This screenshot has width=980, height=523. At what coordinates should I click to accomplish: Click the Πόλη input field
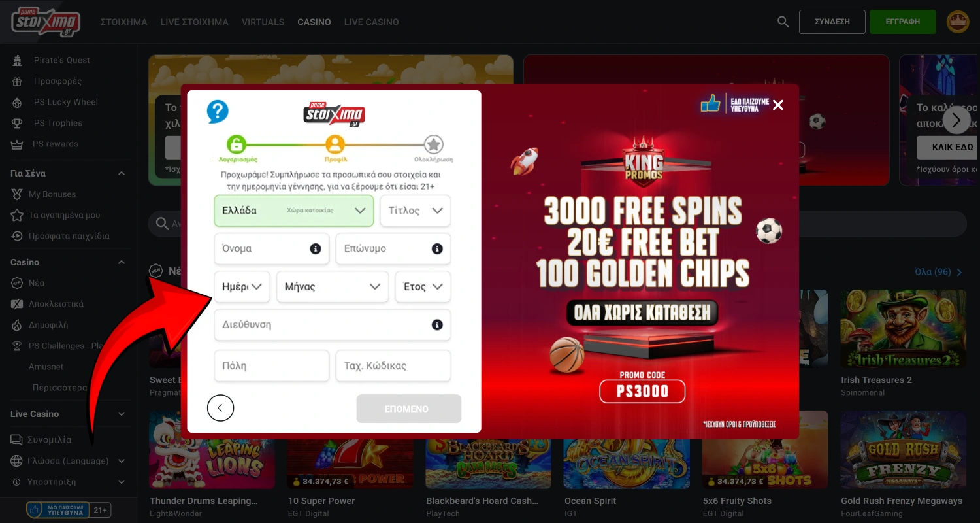click(x=272, y=366)
